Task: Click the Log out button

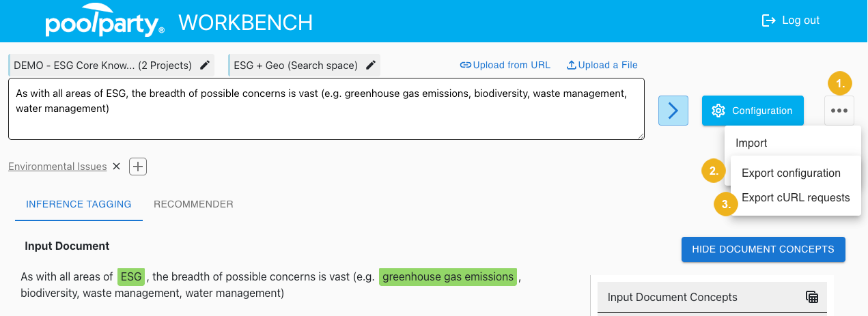Action: (x=791, y=20)
